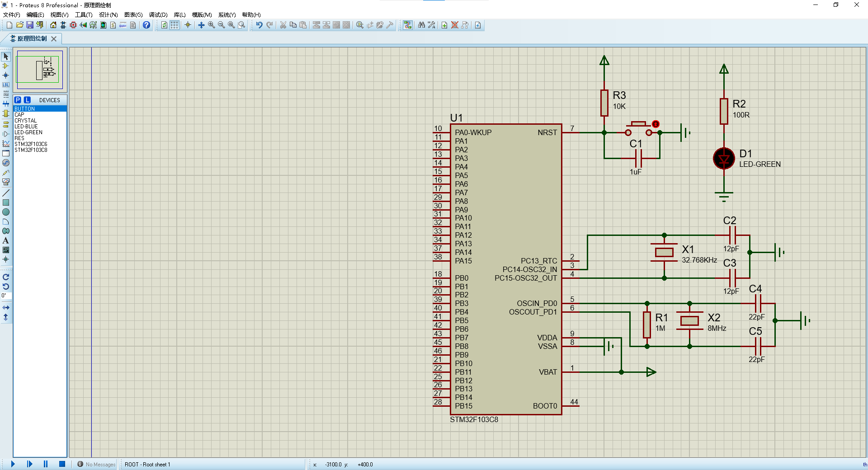
Task: Open the 调试(D) menu
Action: [x=158, y=15]
